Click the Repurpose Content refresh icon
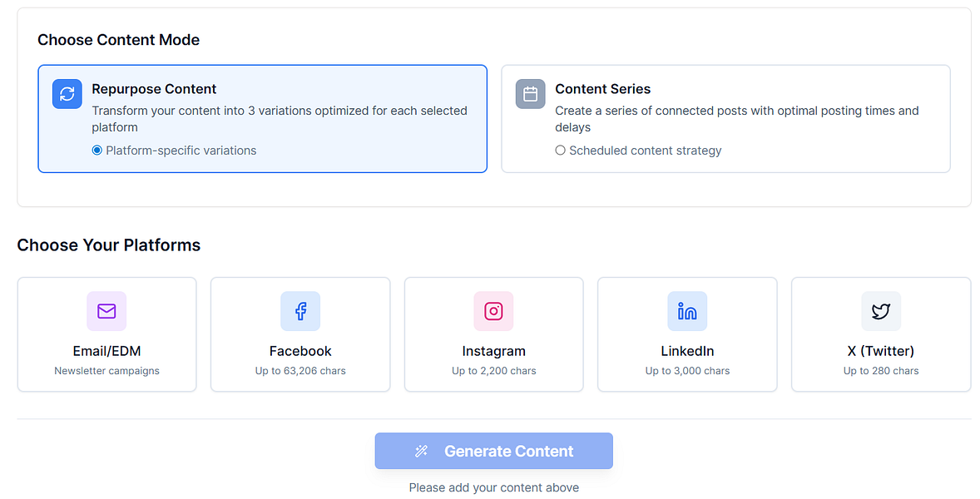 (x=67, y=94)
